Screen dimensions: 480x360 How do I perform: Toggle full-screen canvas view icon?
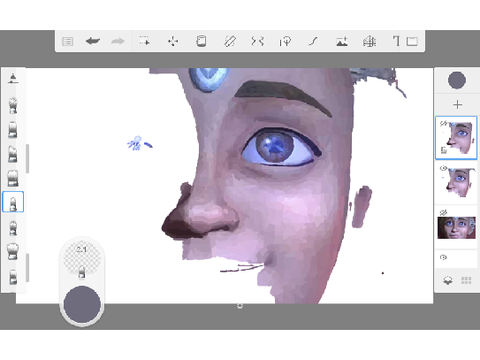click(x=412, y=41)
